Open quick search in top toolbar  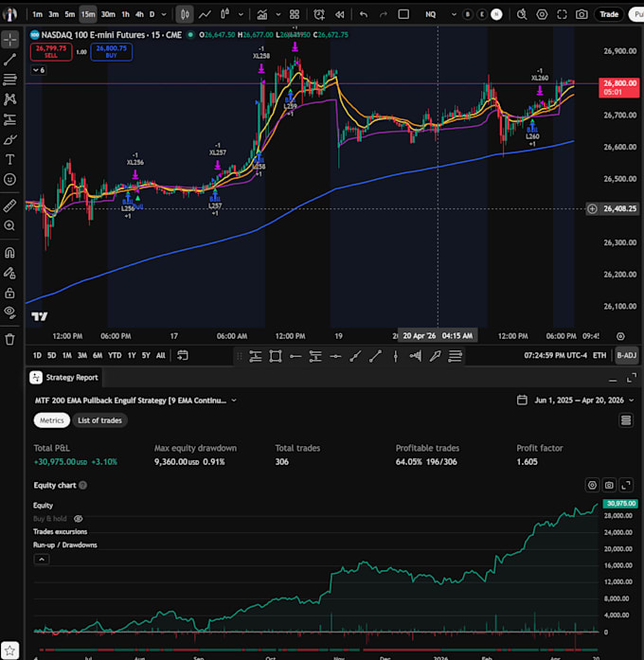pyautogui.click(x=522, y=14)
